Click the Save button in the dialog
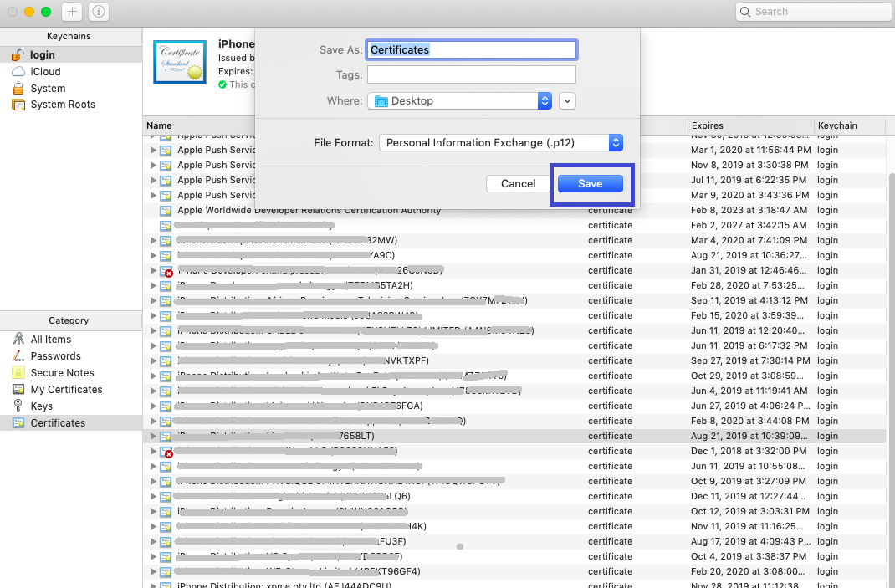Image resolution: width=895 pixels, height=588 pixels. [591, 184]
